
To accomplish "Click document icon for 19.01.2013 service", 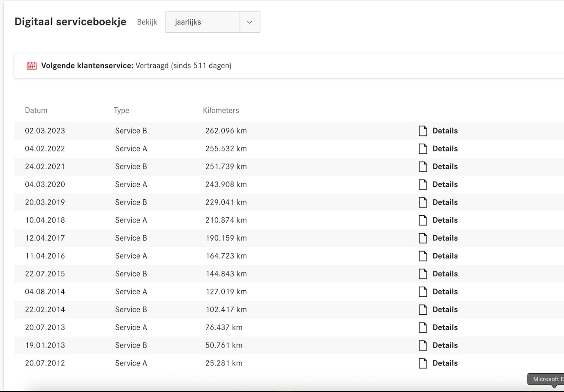I will tap(423, 345).
